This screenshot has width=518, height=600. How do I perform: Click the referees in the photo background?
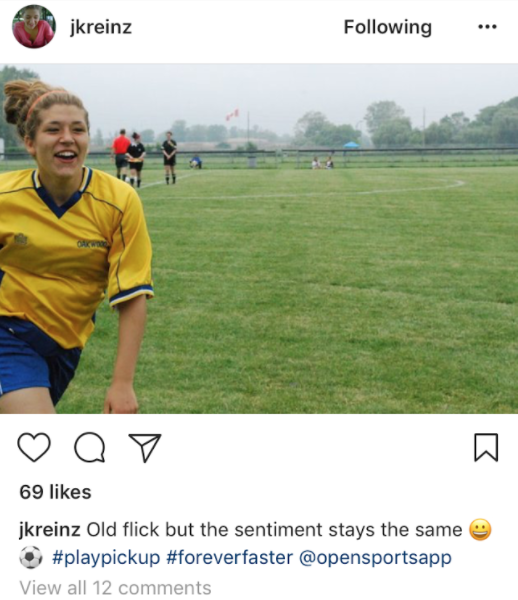coord(145,158)
